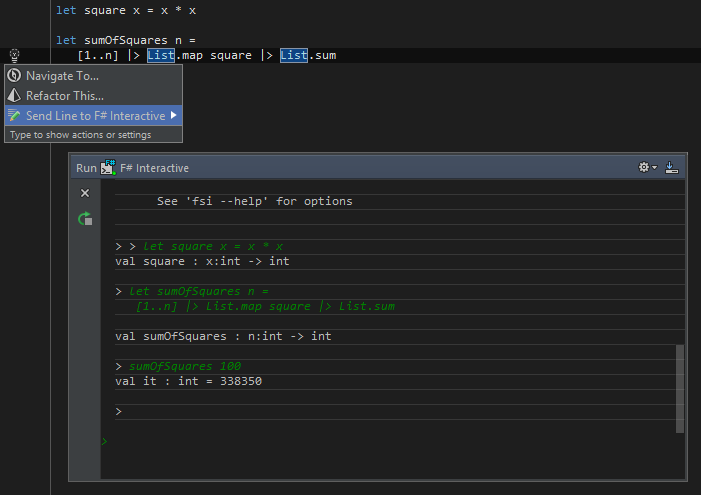Select Navigate To… in popup
This screenshot has height=495, width=701.
[x=93, y=76]
